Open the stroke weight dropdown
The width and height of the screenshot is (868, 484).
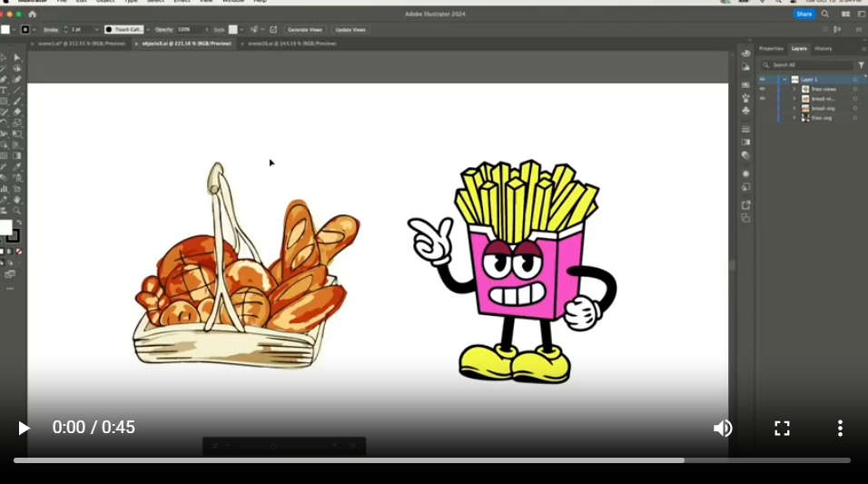(x=96, y=30)
